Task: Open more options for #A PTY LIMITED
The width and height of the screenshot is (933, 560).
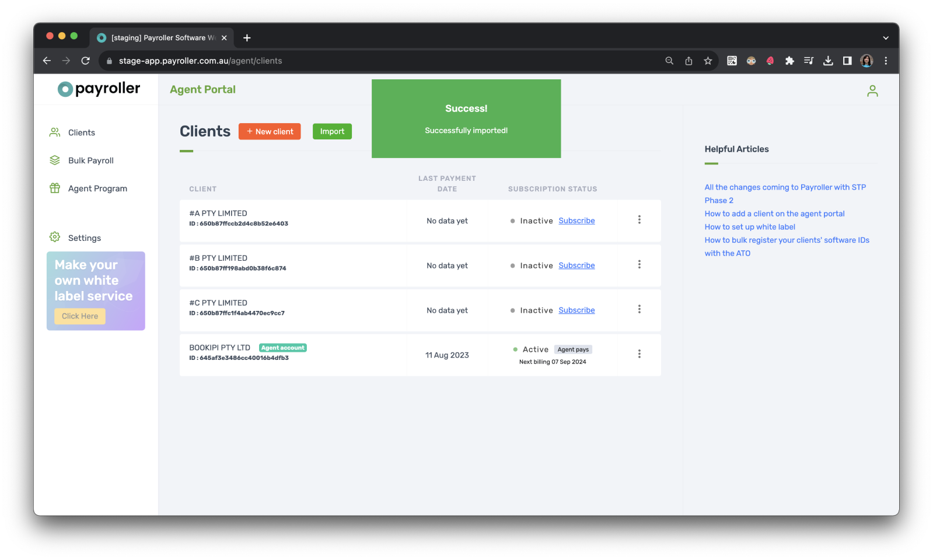Action: (640, 219)
